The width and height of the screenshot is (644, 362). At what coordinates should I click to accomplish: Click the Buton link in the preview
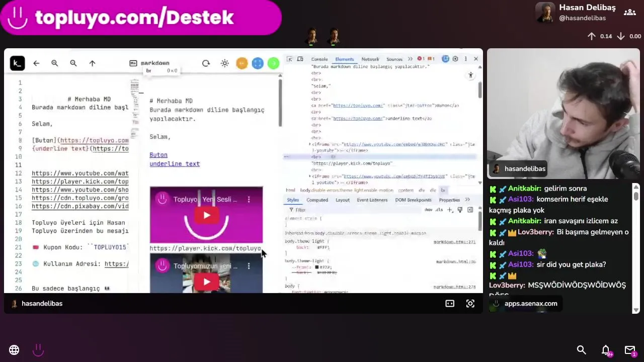(158, 155)
